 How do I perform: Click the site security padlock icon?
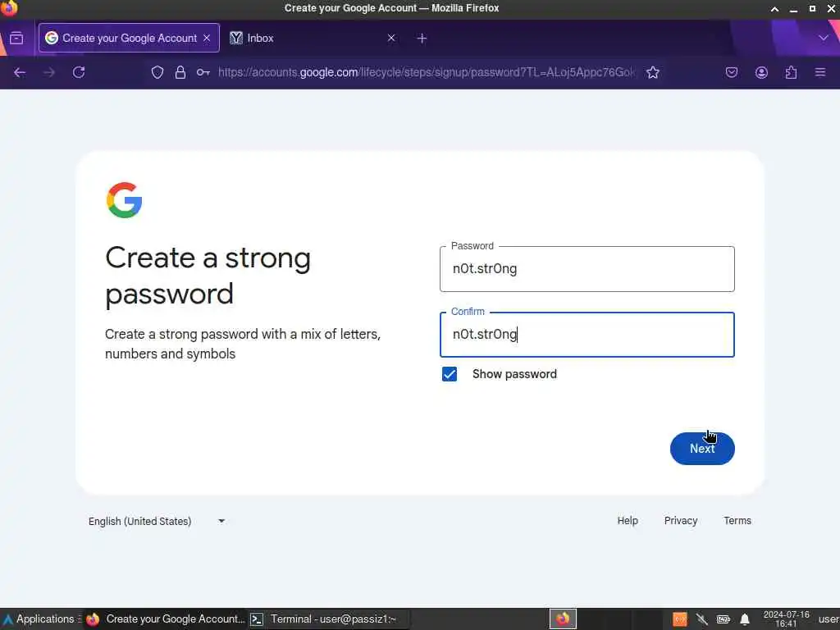coord(180,72)
